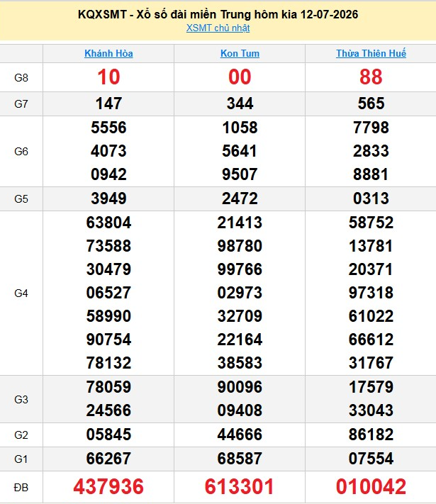Click Kon Tum special prize 613301
This screenshot has height=504, width=436.
pyautogui.click(x=240, y=487)
